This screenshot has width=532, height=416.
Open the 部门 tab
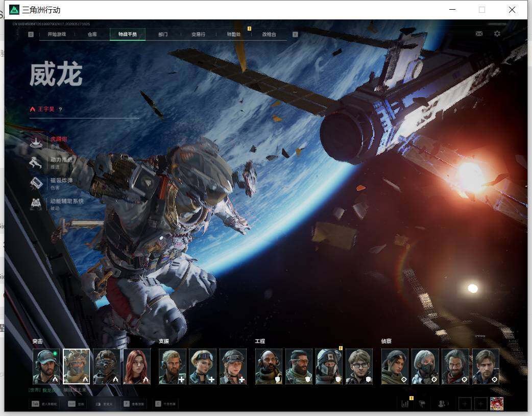(163, 34)
